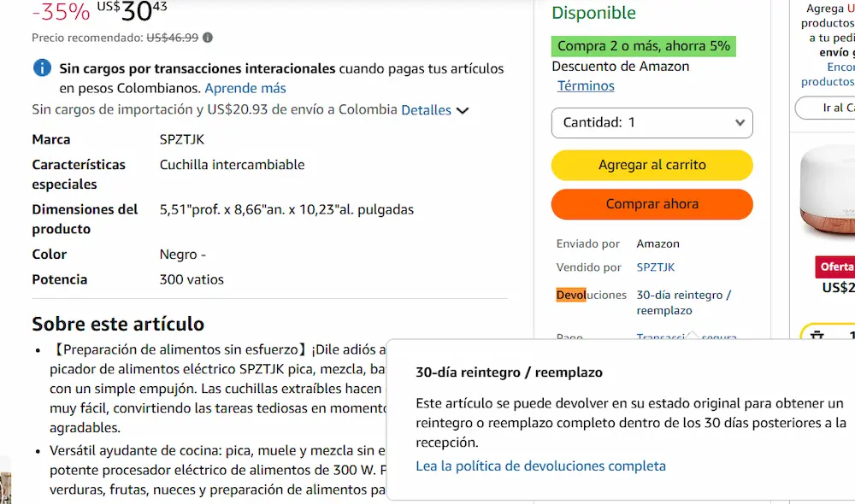Viewport: 855px width, 504px height.
Task: Open the Detalles shipping link
Action: point(426,110)
